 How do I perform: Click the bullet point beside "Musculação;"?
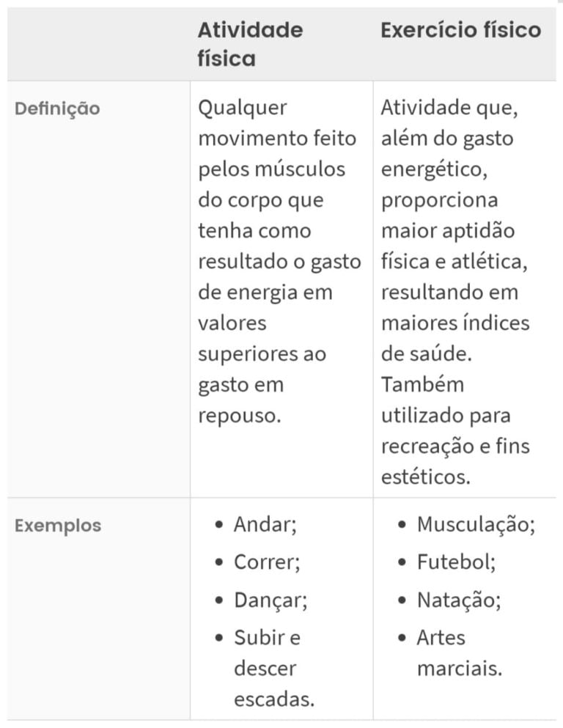(x=402, y=525)
